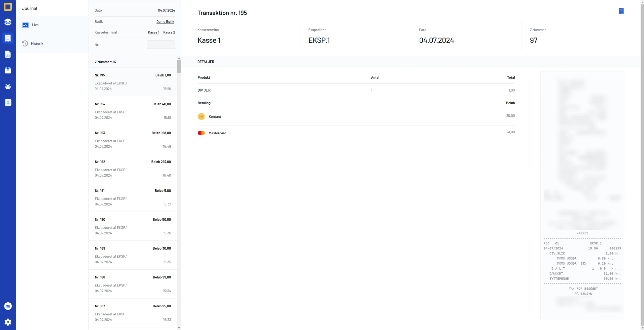Image resolution: width=644 pixels, height=330 pixels.
Task: Click the Kontant payment label
Action: coord(215,117)
